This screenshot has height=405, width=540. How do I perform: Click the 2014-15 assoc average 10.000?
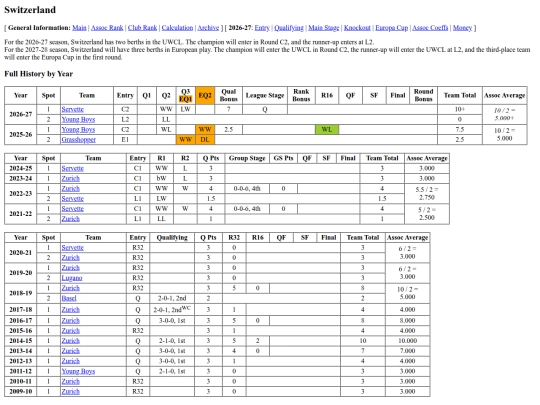pos(407,341)
